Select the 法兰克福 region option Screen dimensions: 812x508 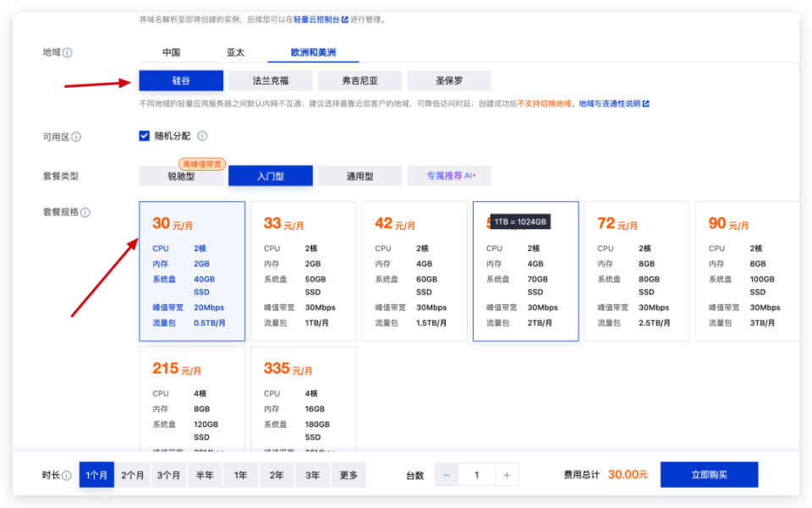pos(272,79)
